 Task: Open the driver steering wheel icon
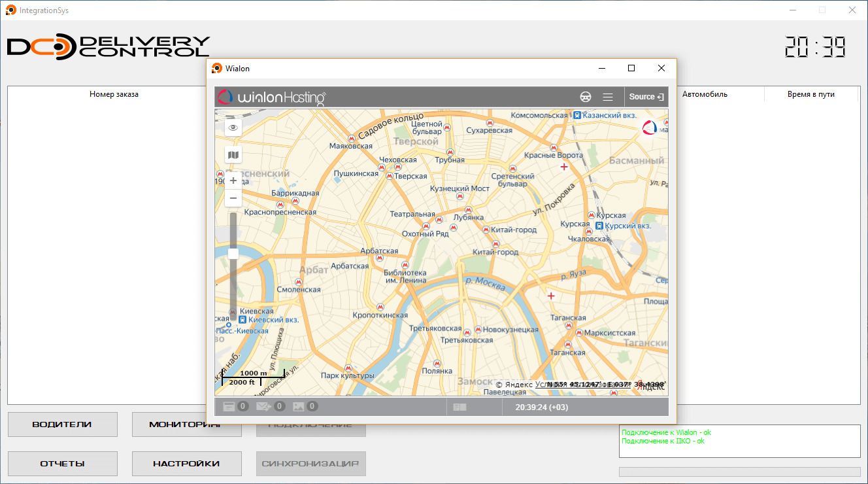586,97
